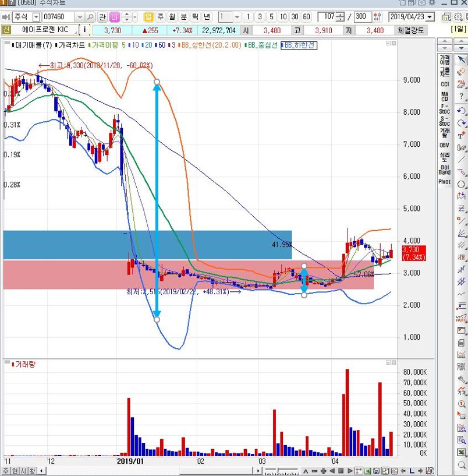Image resolution: width=468 pixels, height=476 pixels.
Task: Click the 60 interval preset button
Action: (306, 17)
